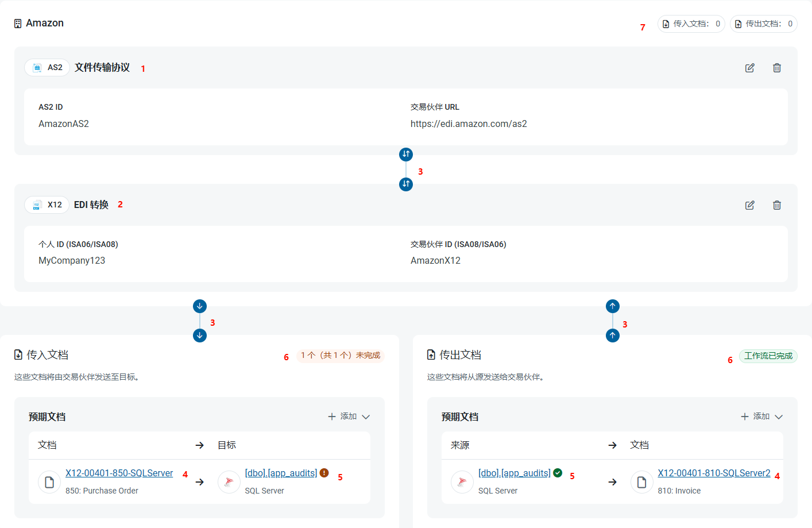Image resolution: width=812 pixels, height=528 pixels.
Task: Expand the 添加 dropdown in incoming documents
Action: (349, 417)
